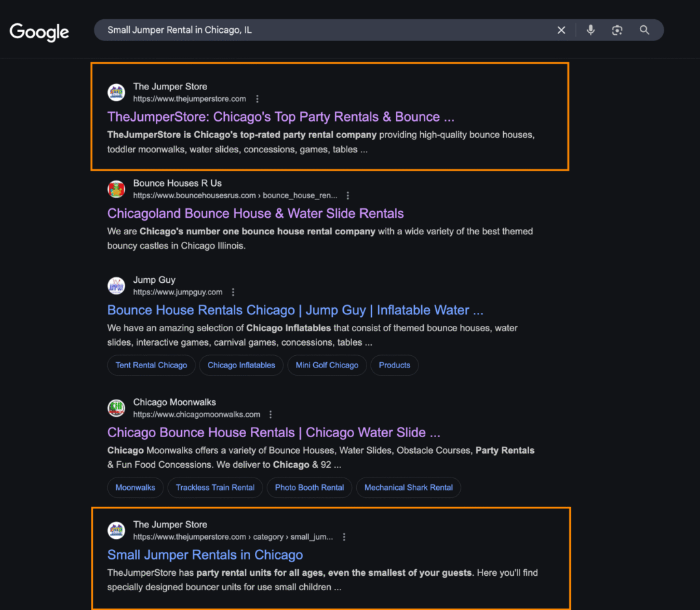Click snippet 'TheJumperStore is Chicago's top-rated party rental company'
This screenshot has width=700, height=610.
[242, 135]
